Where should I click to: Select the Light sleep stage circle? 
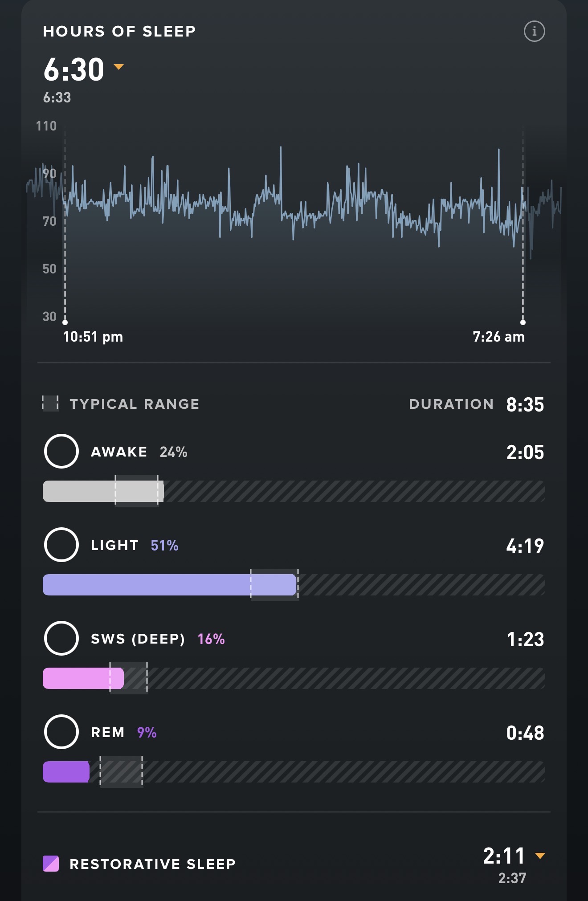(61, 545)
